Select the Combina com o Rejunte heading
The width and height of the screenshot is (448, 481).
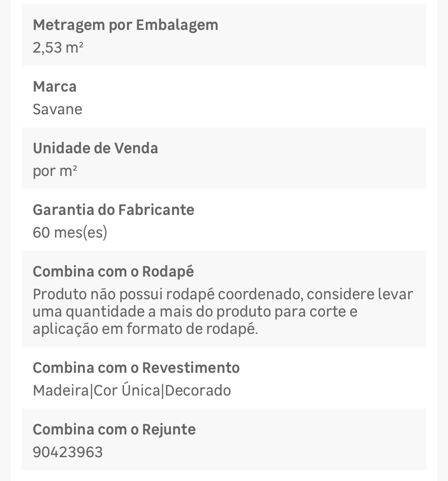click(114, 429)
